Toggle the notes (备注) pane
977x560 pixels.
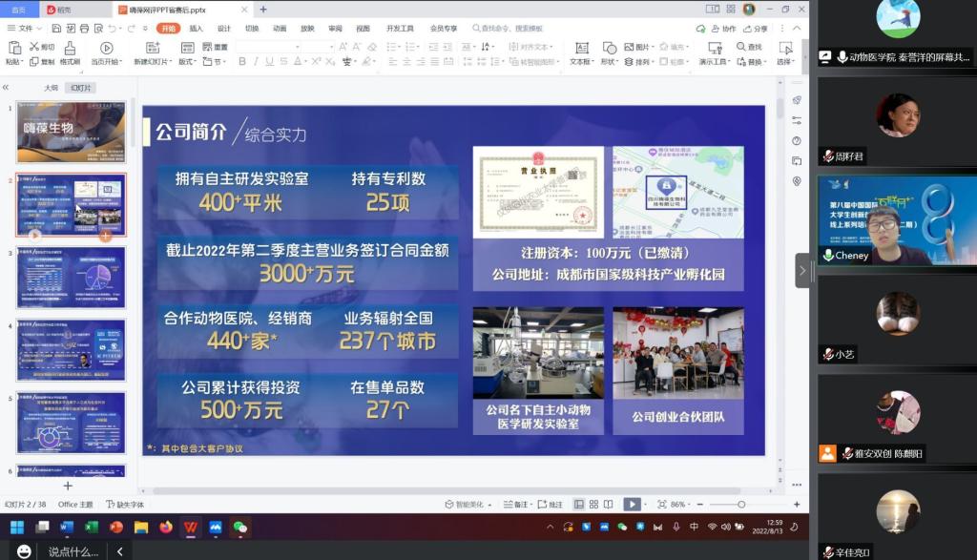click(515, 504)
